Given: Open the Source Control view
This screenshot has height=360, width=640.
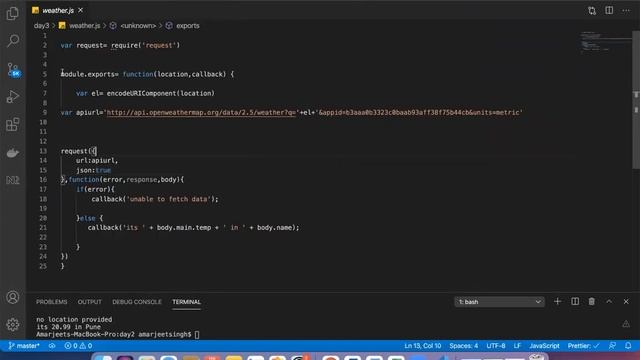Looking at the screenshot, I should point(13,69).
